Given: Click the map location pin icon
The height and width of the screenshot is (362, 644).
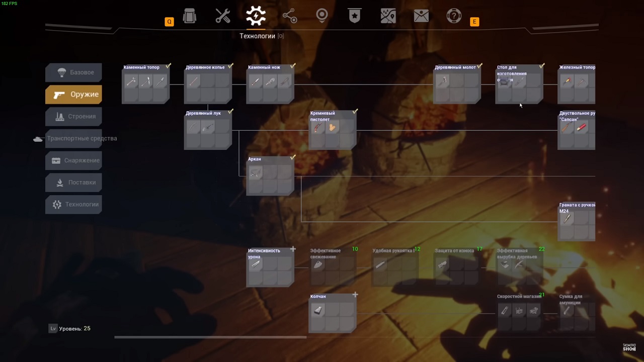Looking at the screenshot, I should (x=322, y=16).
